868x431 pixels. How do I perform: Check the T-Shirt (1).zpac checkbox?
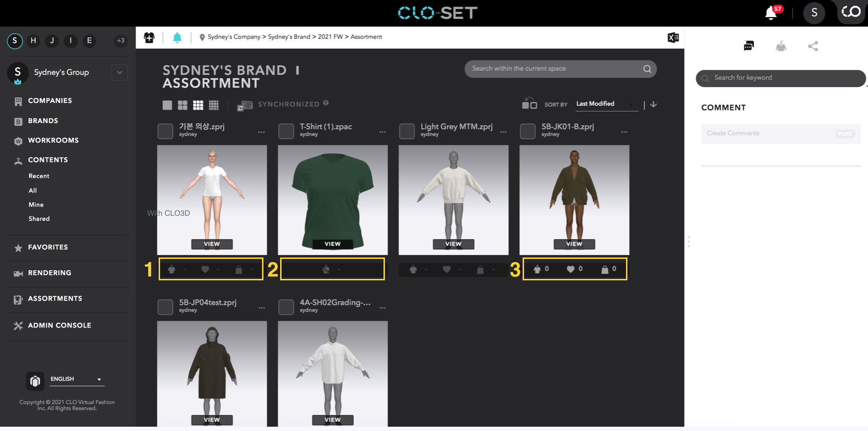tap(286, 131)
